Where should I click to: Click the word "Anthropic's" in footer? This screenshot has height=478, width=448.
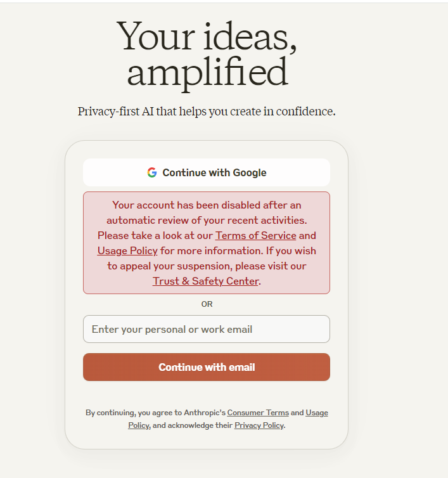(205, 413)
